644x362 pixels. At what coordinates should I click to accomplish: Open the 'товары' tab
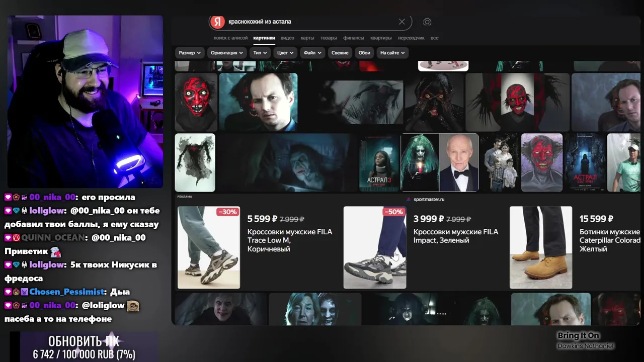[x=329, y=38]
